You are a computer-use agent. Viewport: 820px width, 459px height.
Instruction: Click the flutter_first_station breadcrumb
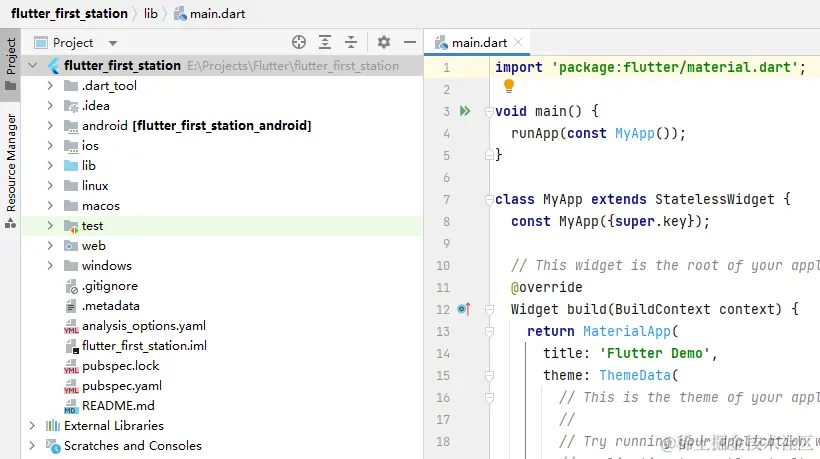point(69,14)
